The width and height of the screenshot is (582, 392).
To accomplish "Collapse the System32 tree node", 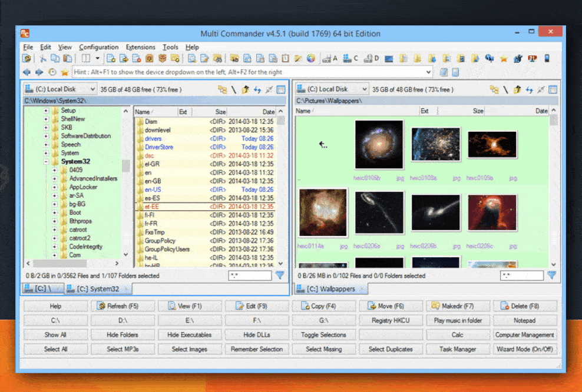I will (x=46, y=162).
